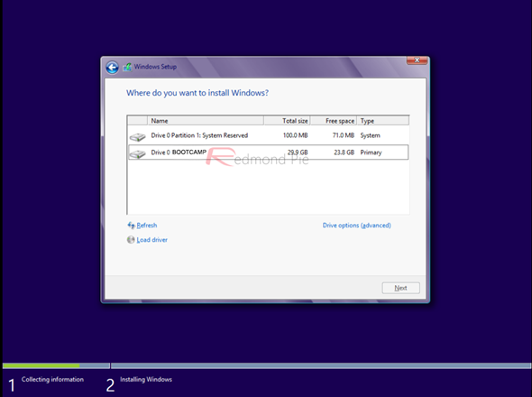This screenshot has width=532, height=397.
Task: Close the Windows Setup dialog
Action: 417,60
